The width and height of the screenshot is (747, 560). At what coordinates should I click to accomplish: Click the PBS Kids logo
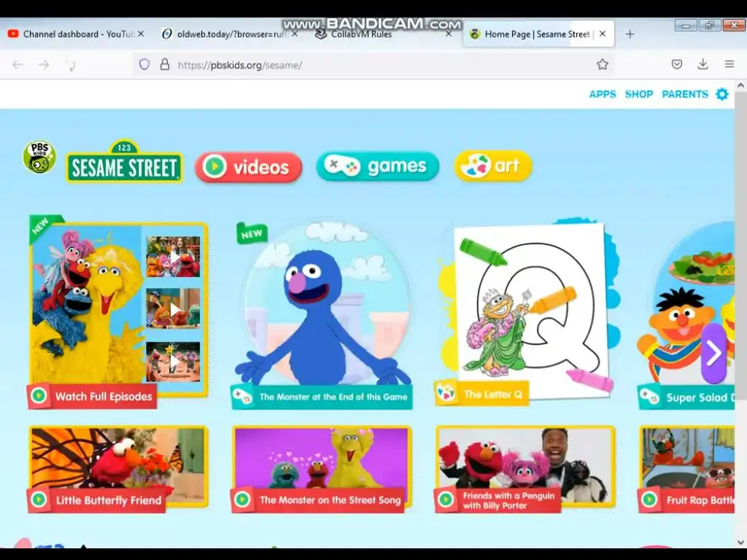pos(39,157)
